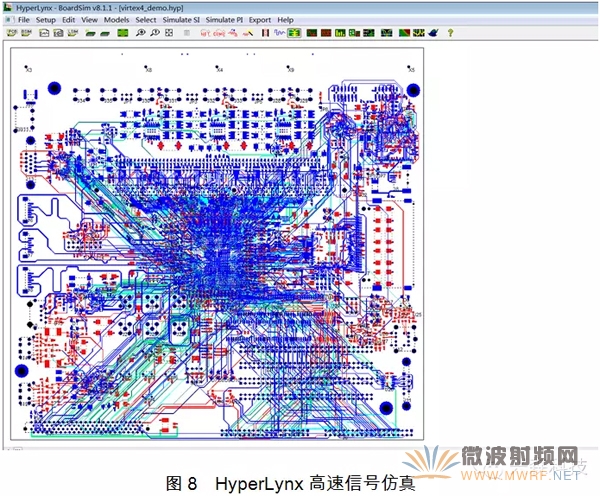Click the top-left blue mounting hole

pos(54,88)
